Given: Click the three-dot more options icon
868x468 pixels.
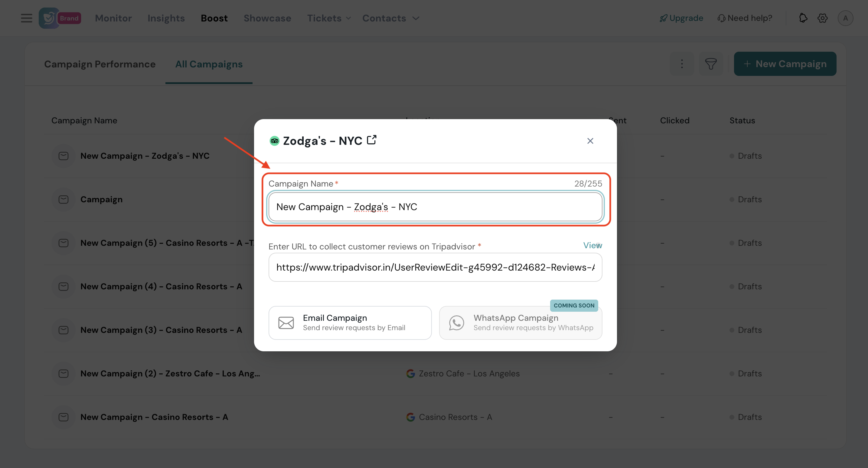Looking at the screenshot, I should pyautogui.click(x=682, y=64).
